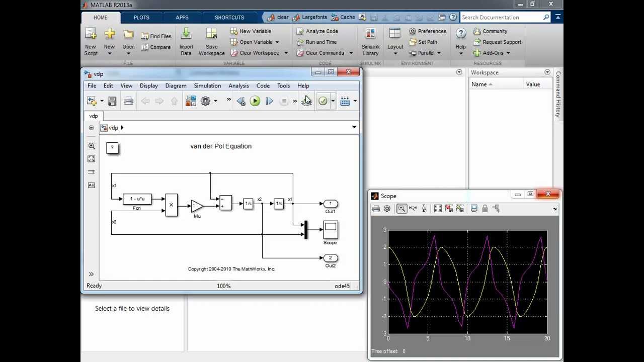Toggle floating scope in Scope toolbar

point(474,209)
